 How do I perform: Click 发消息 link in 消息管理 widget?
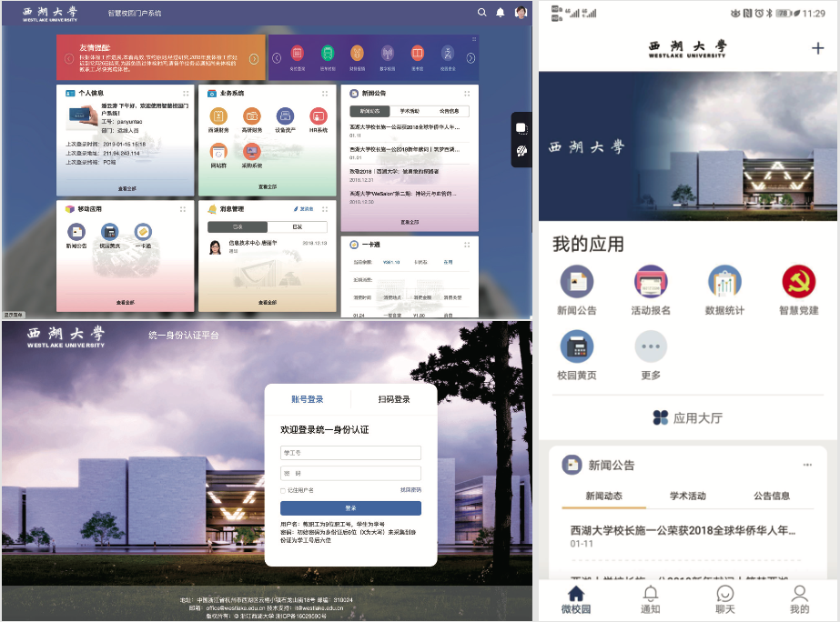coord(304,209)
